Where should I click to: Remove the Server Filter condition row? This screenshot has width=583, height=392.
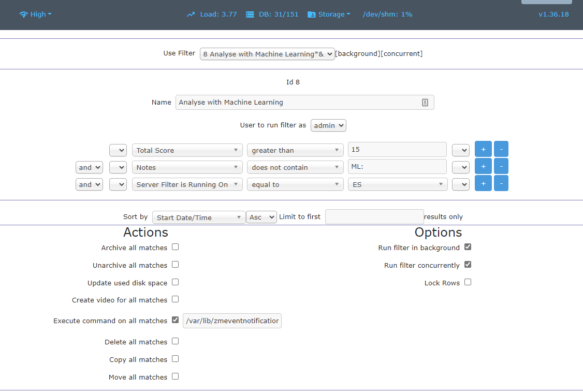click(501, 183)
